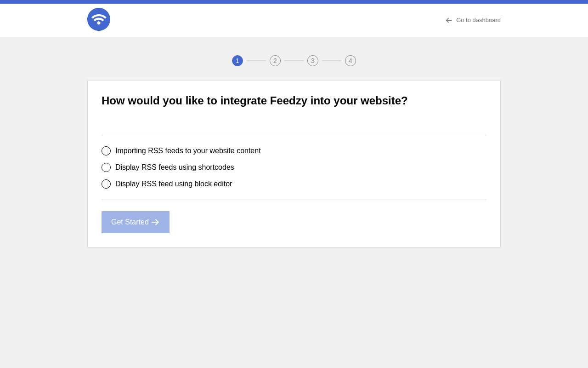The width and height of the screenshot is (588, 368).
Task: Jump to step 2 in the wizard
Action: point(275,61)
